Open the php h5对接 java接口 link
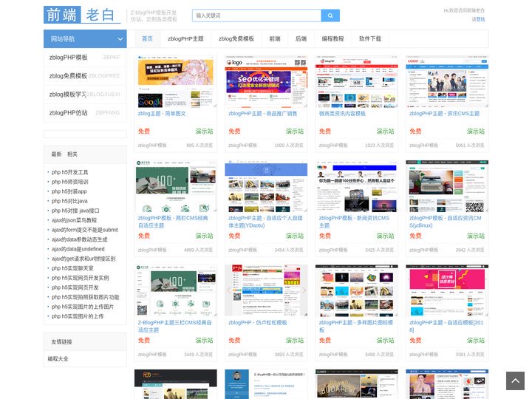This screenshot has height=399, width=532. tap(75, 211)
